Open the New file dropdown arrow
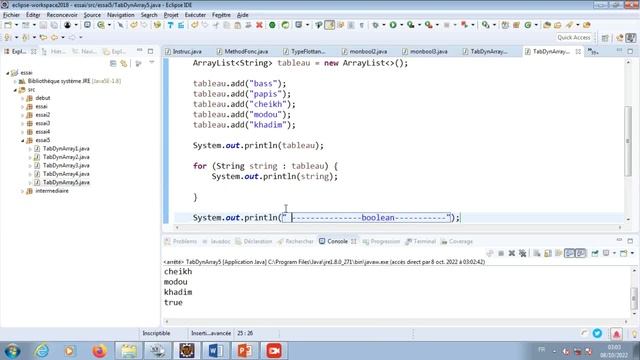 pos(16,25)
